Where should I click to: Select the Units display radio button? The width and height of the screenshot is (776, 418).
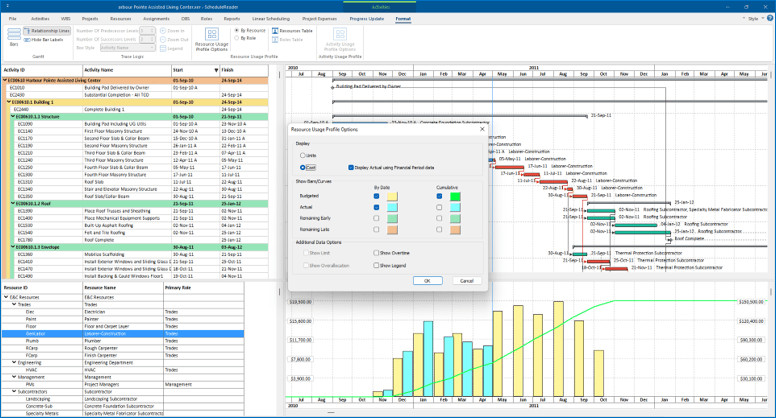302,155
